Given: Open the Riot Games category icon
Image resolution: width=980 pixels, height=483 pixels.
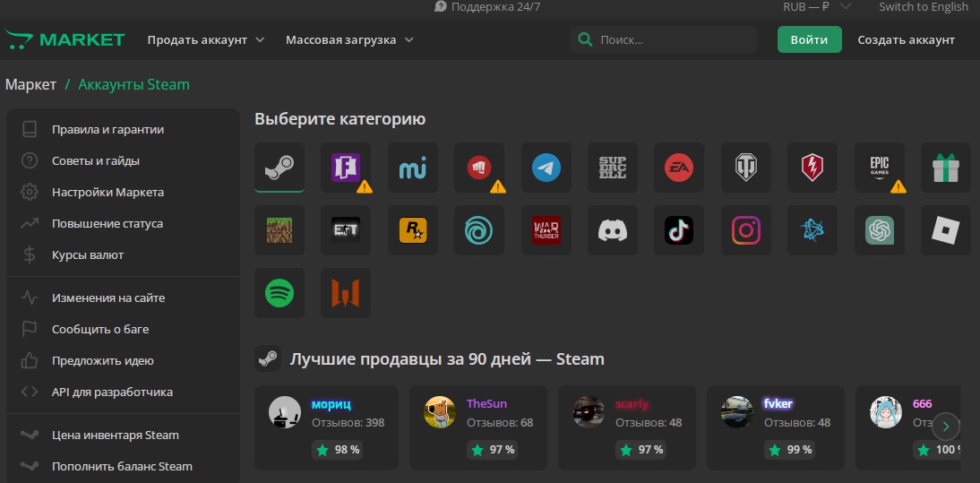Looking at the screenshot, I should (x=479, y=168).
